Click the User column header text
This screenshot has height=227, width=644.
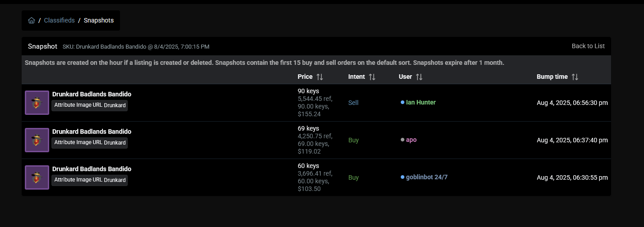pyautogui.click(x=405, y=77)
